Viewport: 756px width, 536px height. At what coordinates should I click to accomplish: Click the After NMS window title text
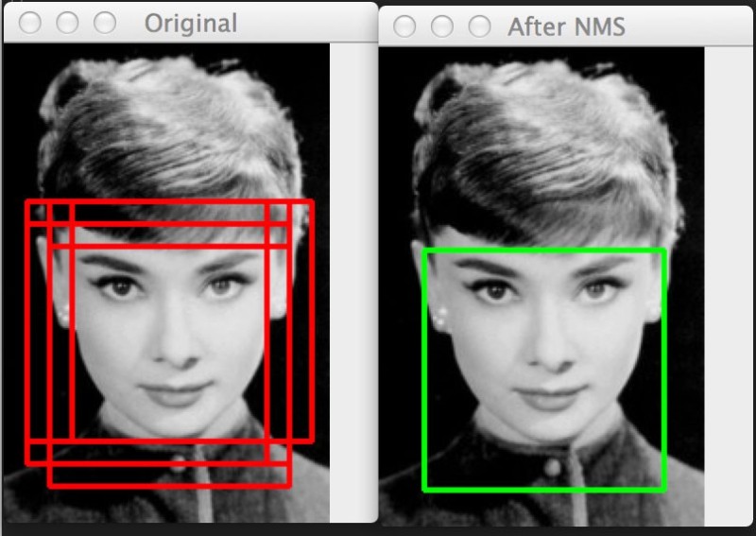tap(566, 26)
